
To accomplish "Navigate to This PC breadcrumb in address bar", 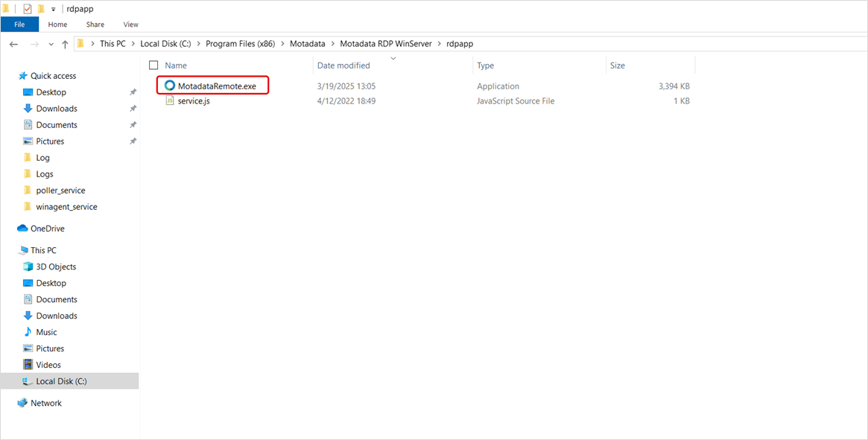I will click(113, 44).
